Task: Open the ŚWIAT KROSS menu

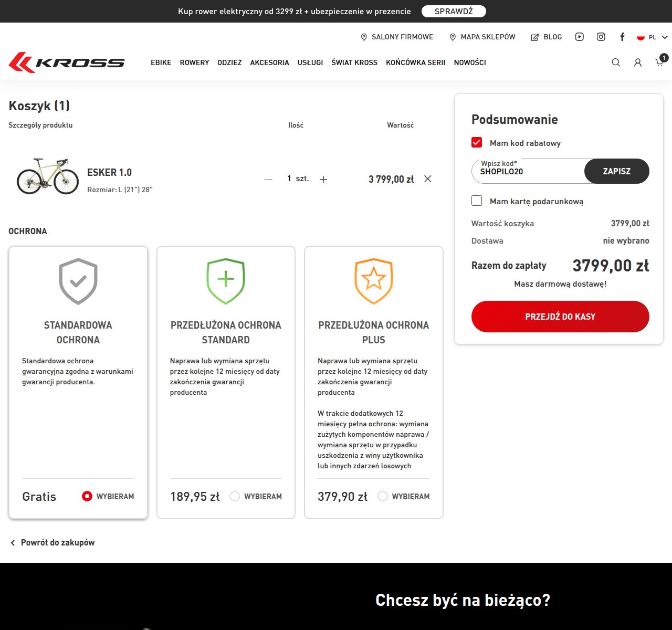Action: point(354,62)
